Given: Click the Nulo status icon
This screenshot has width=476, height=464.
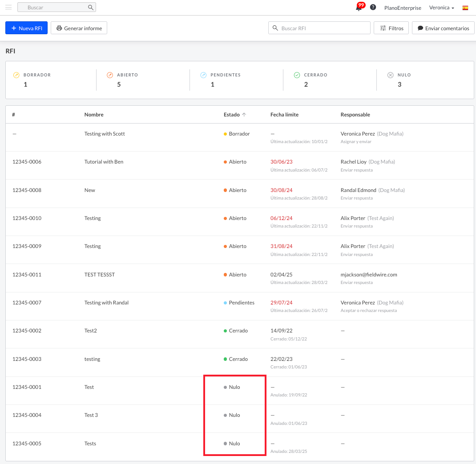Looking at the screenshot, I should pyautogui.click(x=390, y=75).
